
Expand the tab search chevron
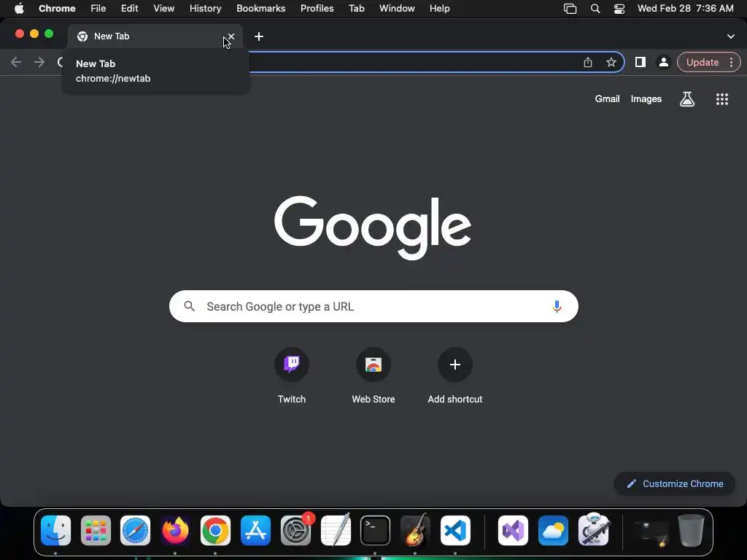click(731, 36)
